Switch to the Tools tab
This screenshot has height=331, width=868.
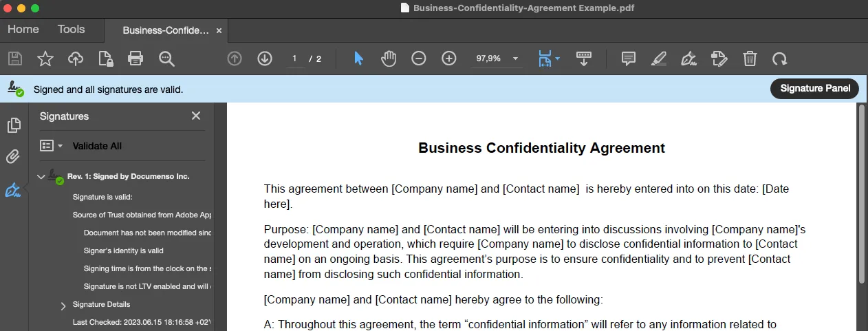pos(71,29)
